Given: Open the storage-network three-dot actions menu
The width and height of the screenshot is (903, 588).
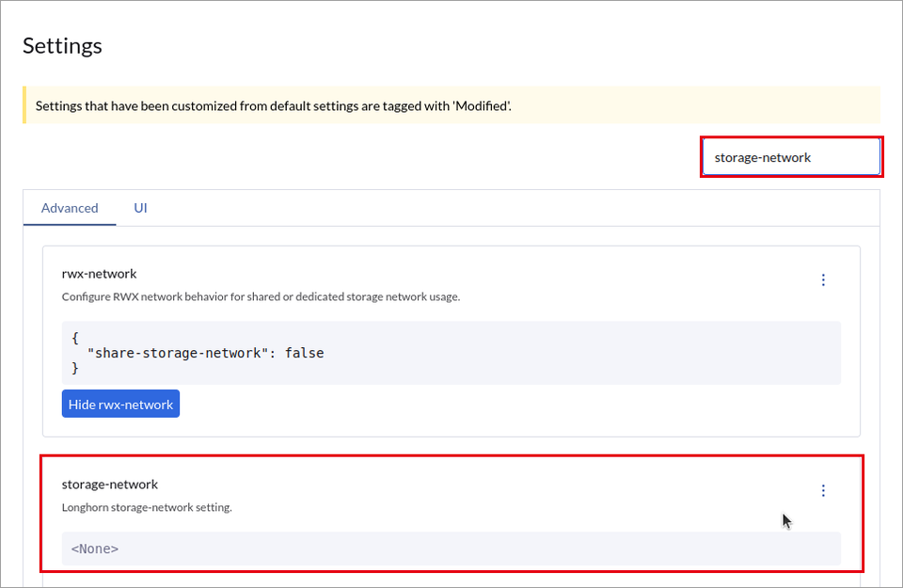Looking at the screenshot, I should coord(823,491).
